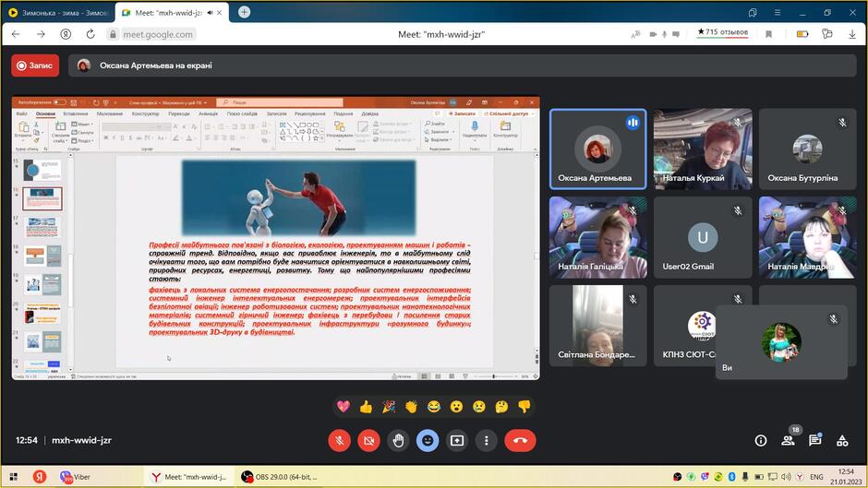
Task: Bookmark this page
Action: (x=768, y=34)
